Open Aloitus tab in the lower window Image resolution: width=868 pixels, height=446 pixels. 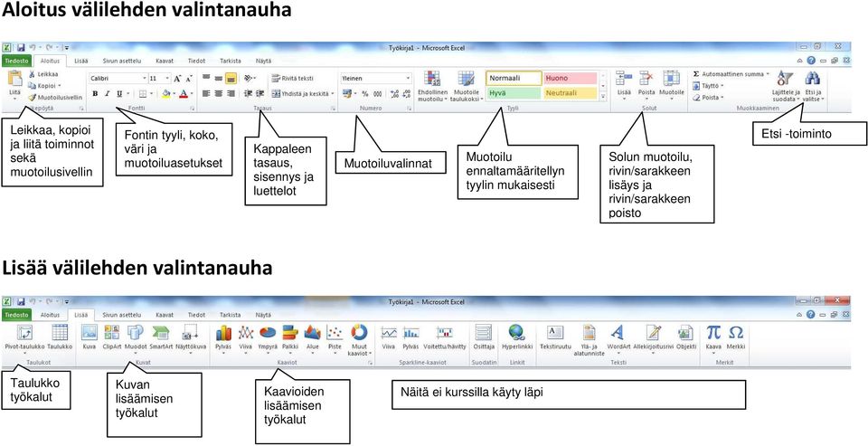coord(50,315)
